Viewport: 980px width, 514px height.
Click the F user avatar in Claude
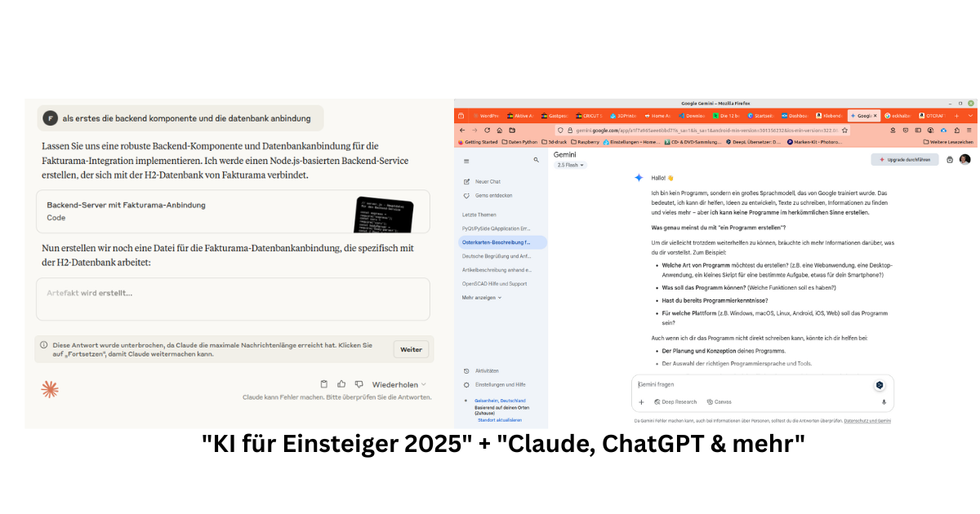pos(51,117)
